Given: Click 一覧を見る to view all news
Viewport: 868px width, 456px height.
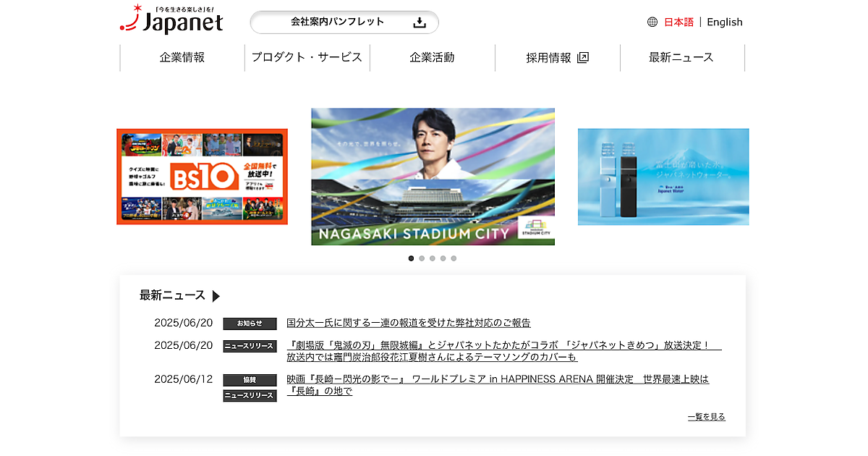Looking at the screenshot, I should coord(706,417).
